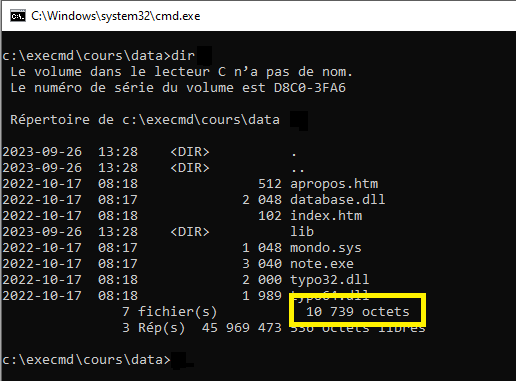
Task: Click the volume serial number D8C0-3FA6
Action: click(x=310, y=88)
